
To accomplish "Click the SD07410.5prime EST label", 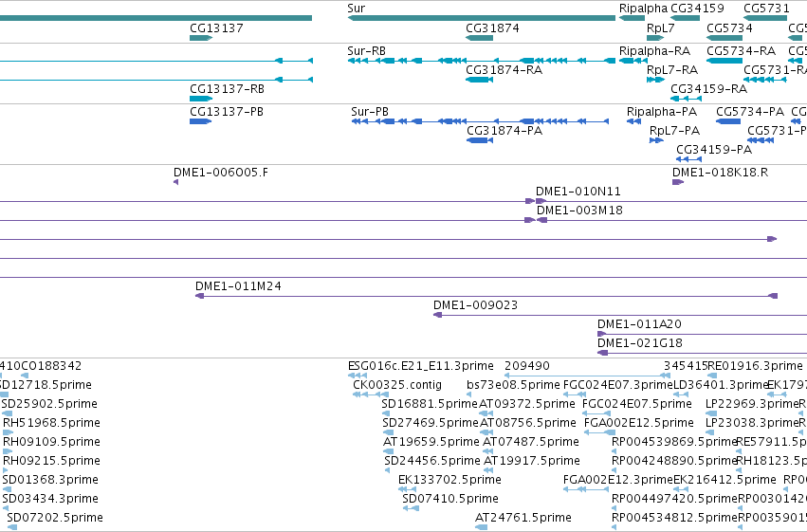I will 450,498.
